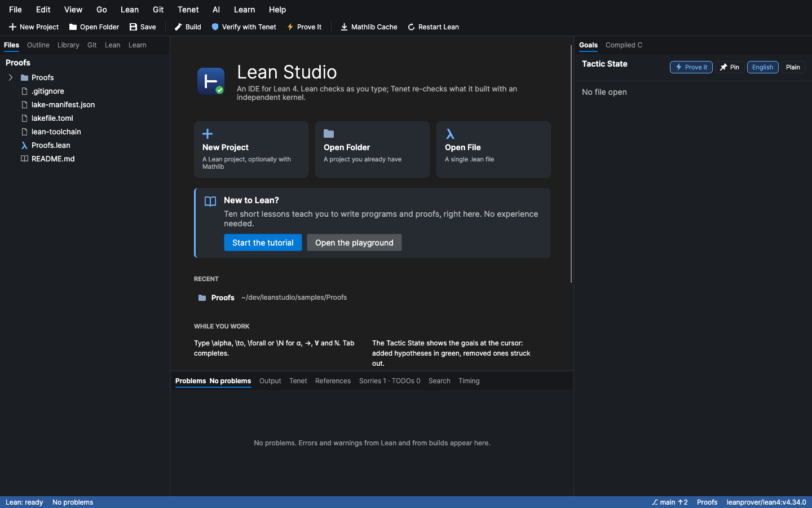812x508 pixels.
Task: Click the Restart Lean refresh icon
Action: [x=411, y=27]
